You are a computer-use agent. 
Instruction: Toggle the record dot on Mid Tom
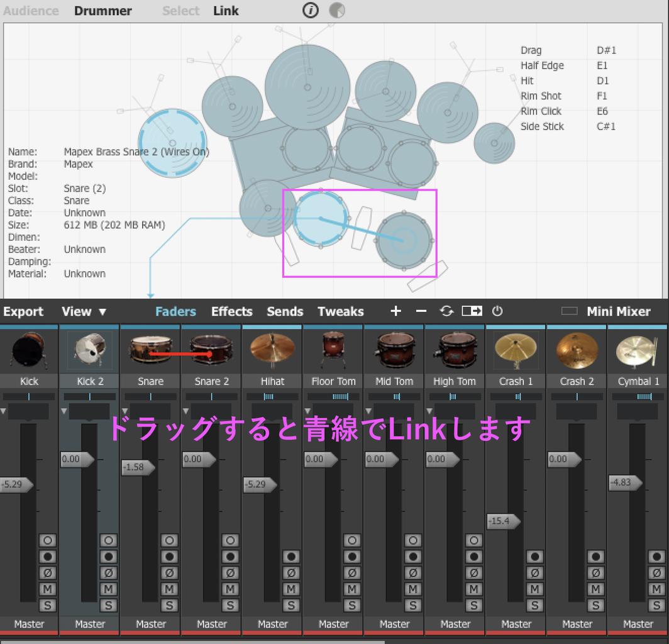pyautogui.click(x=413, y=557)
